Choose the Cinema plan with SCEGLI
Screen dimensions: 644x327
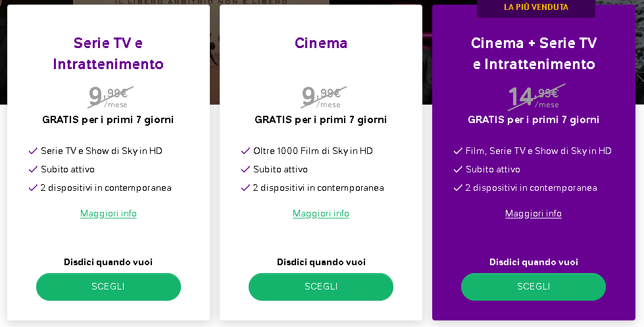(x=321, y=287)
